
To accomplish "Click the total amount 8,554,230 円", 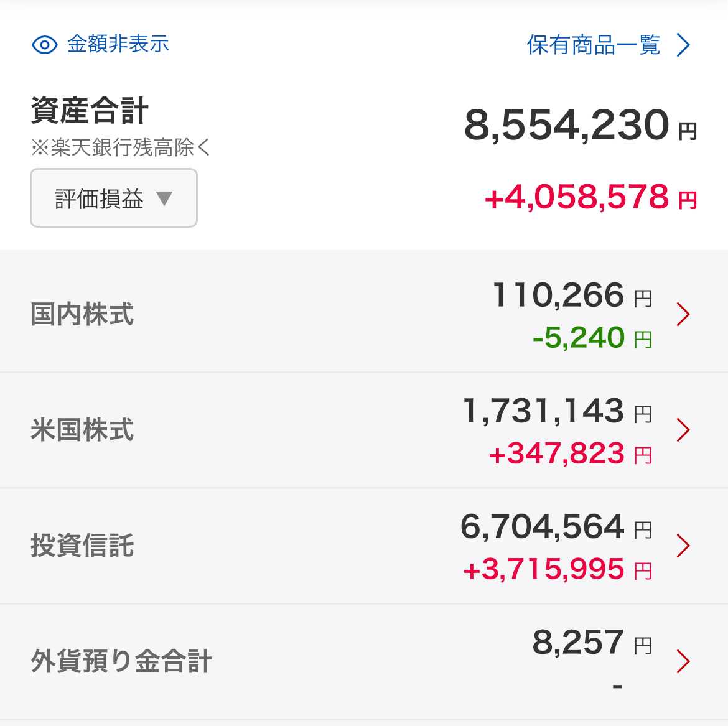I will pos(580,126).
